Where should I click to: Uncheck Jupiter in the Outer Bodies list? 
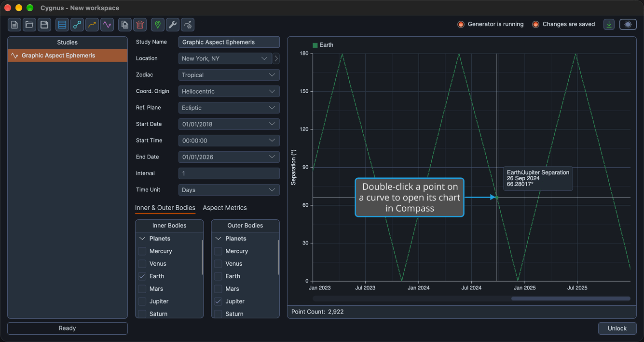tap(218, 301)
